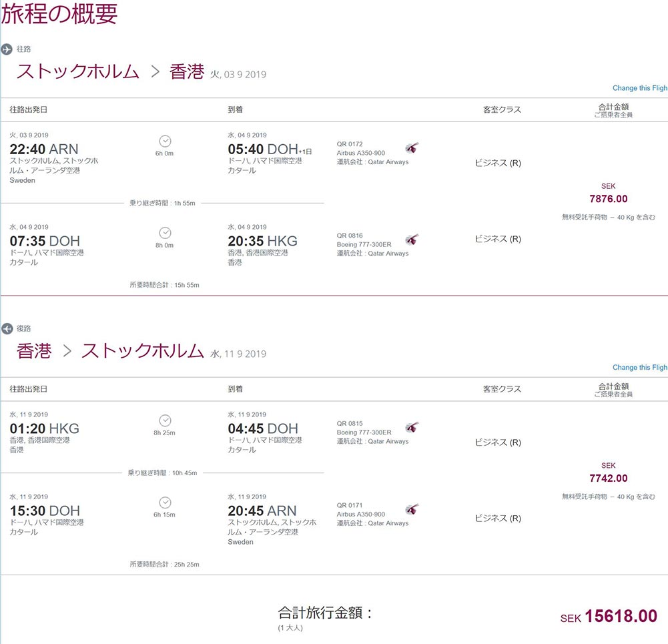Click the 客室クラス column header
The image size is (668, 644).
click(x=500, y=109)
